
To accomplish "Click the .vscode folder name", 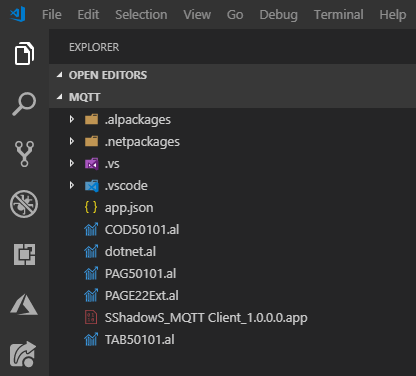I will (126, 186).
